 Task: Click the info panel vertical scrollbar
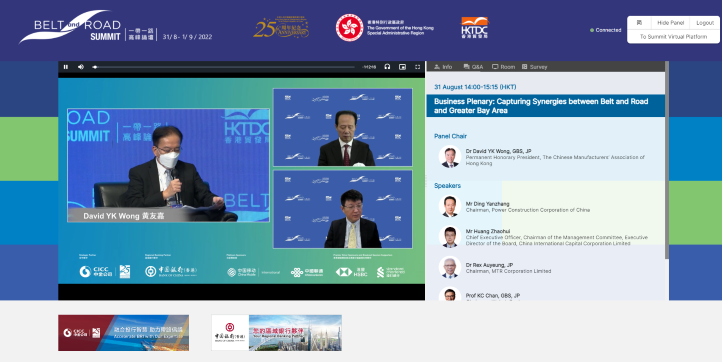click(x=666, y=166)
